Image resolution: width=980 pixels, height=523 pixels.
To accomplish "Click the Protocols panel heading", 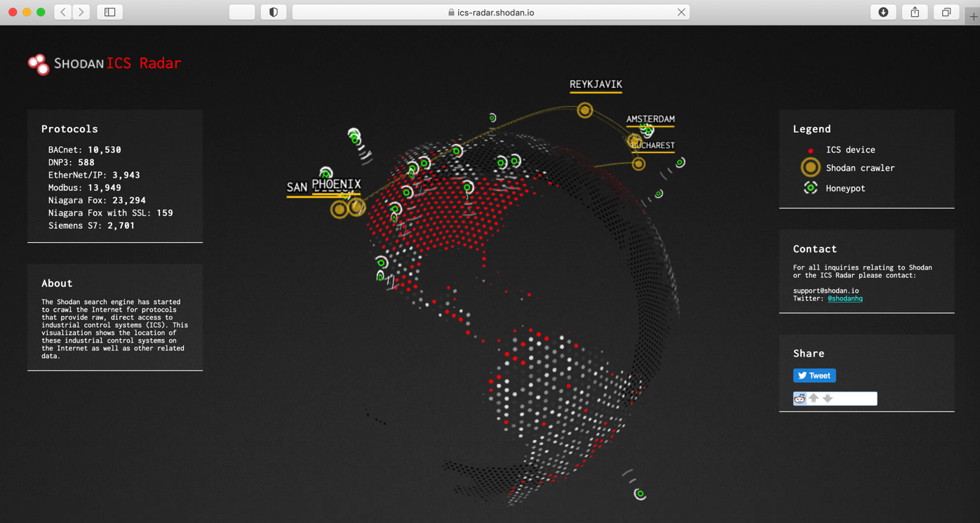I will tap(69, 129).
